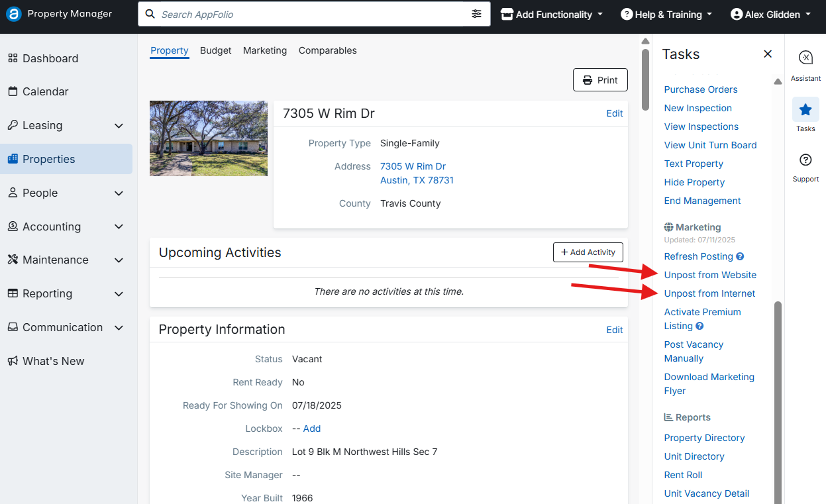
Task: Close the Tasks panel
Action: 768,54
